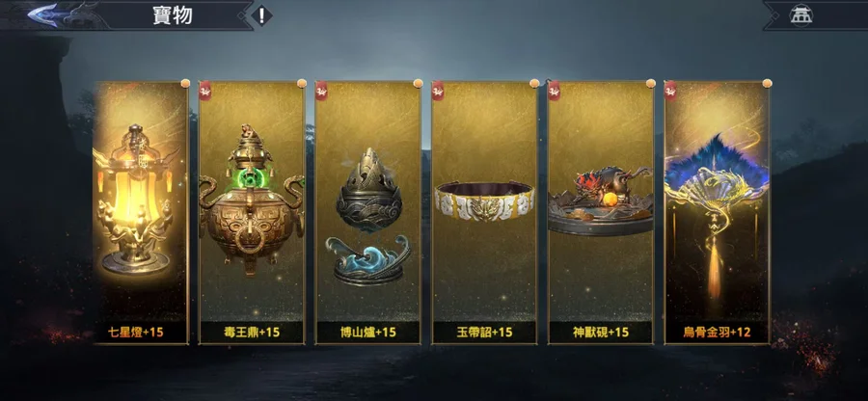This screenshot has width=868, height=401.
Task: Click the 七星燈+15 label
Action: coord(135,333)
